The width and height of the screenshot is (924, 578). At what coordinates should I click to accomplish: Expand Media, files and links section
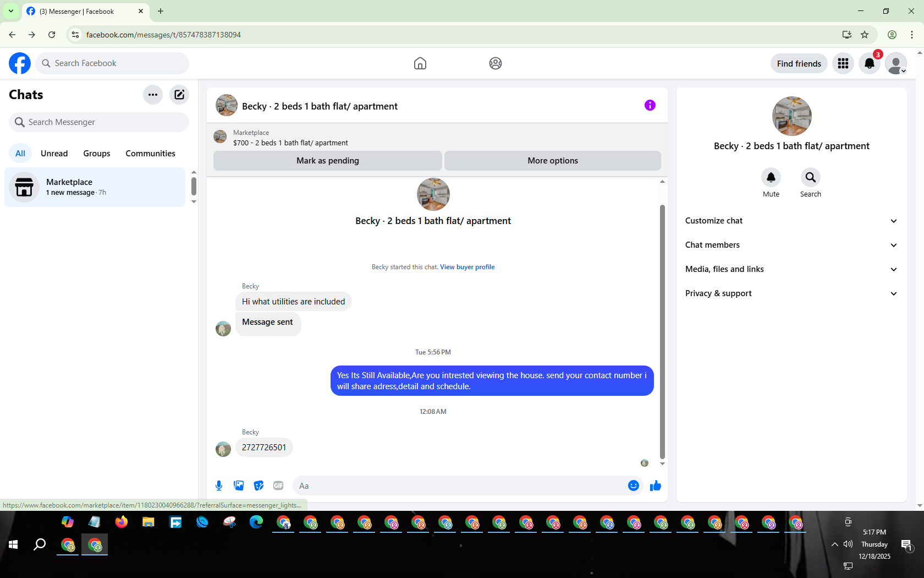click(x=791, y=269)
